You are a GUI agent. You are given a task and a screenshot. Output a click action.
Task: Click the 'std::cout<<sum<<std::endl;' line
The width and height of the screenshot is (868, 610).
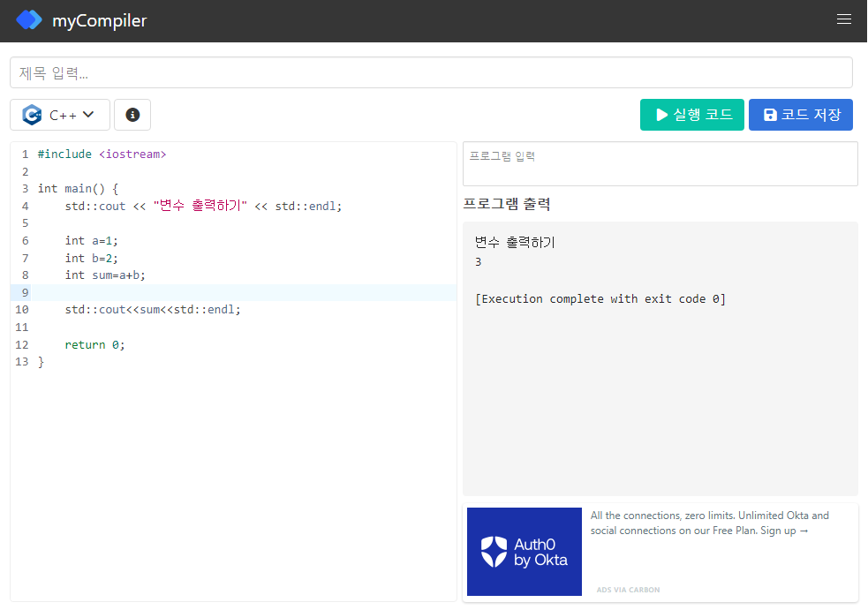click(153, 310)
